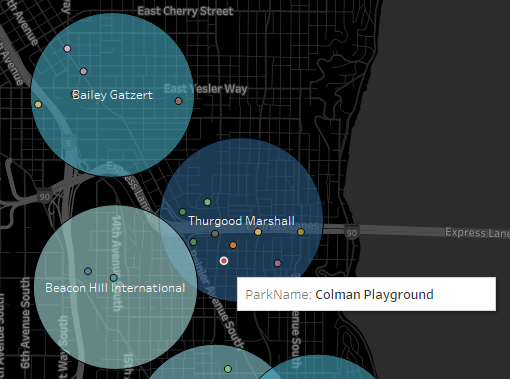Image resolution: width=510 pixels, height=379 pixels.
Task: Click the Thurgood Marshall label text
Action: tap(241, 221)
